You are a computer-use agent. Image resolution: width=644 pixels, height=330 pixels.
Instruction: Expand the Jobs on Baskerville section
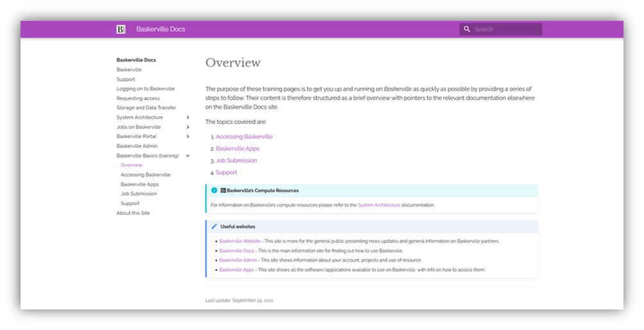(x=187, y=127)
